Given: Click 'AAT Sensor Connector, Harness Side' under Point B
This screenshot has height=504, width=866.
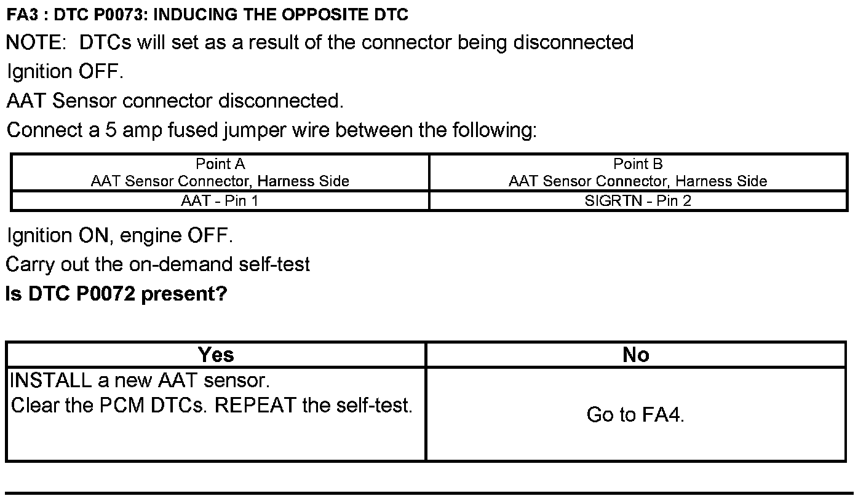Looking at the screenshot, I should (638, 181).
